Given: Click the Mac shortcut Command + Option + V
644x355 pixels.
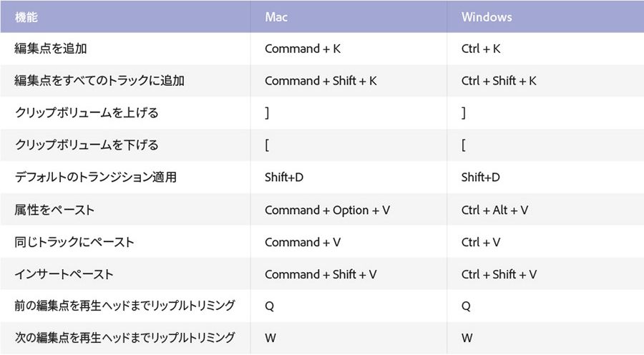Looking at the screenshot, I should [x=327, y=210].
